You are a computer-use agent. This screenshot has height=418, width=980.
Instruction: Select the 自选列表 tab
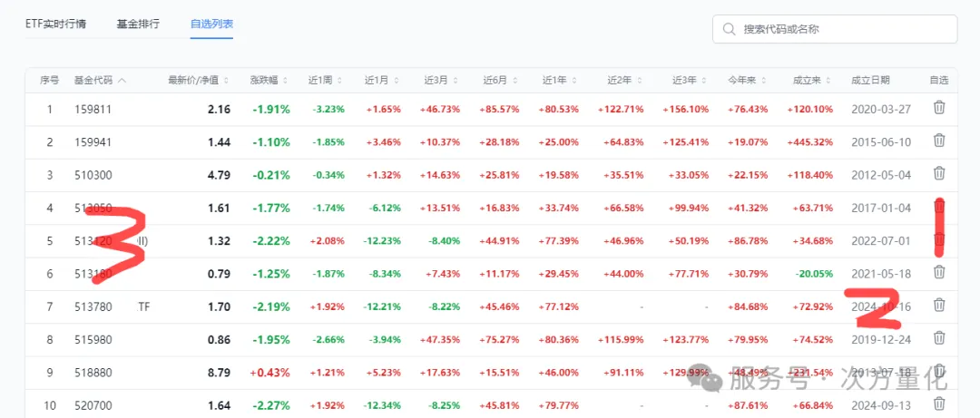click(211, 24)
